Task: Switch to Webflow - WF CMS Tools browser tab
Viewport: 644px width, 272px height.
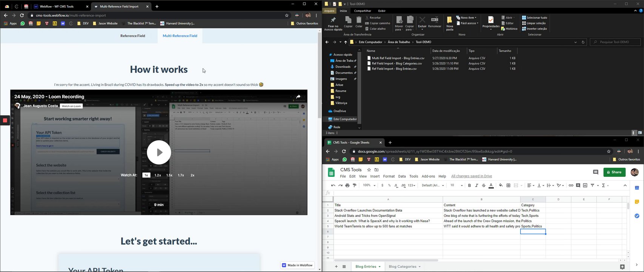Action: [60, 6]
